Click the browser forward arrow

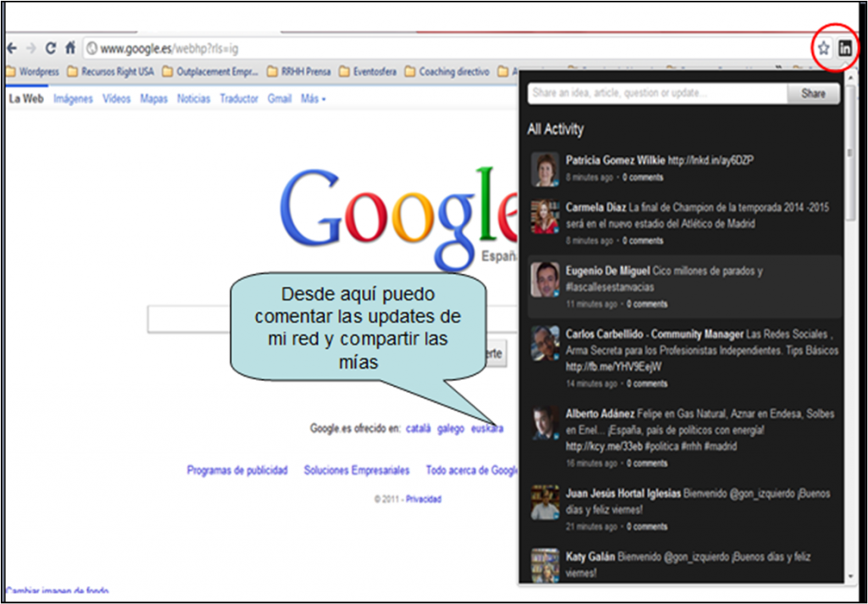tap(31, 48)
